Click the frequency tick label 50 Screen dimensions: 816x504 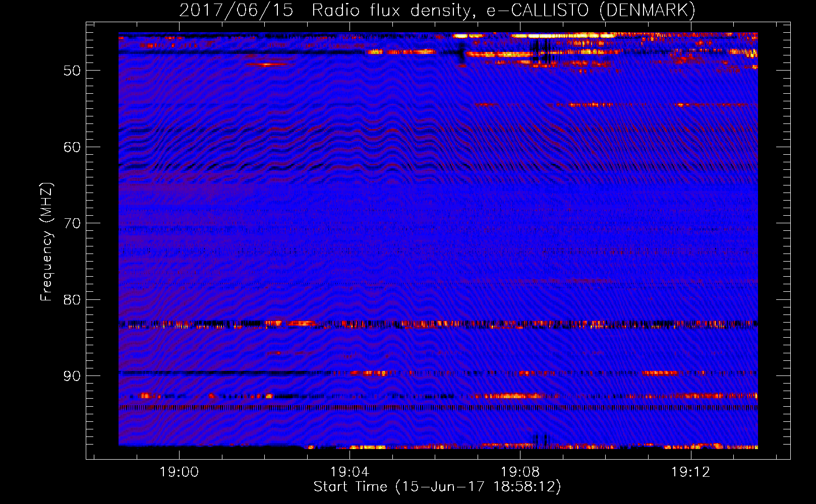[x=72, y=71]
